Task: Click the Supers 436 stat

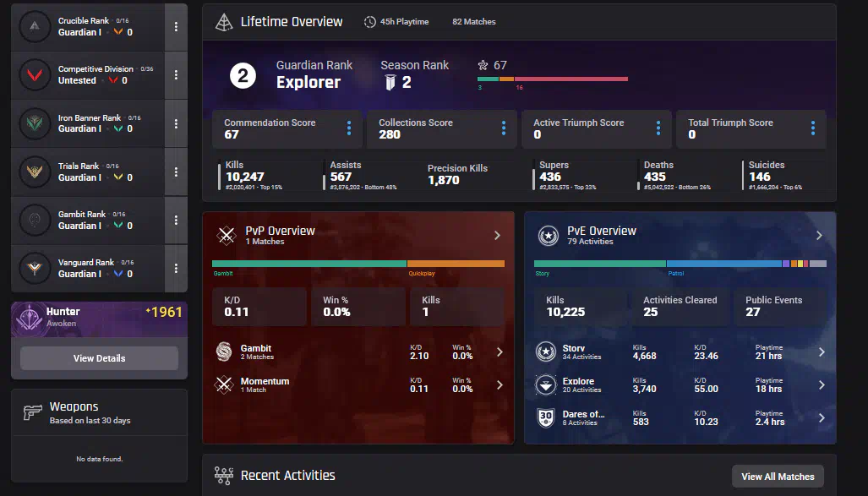Action: click(x=565, y=176)
